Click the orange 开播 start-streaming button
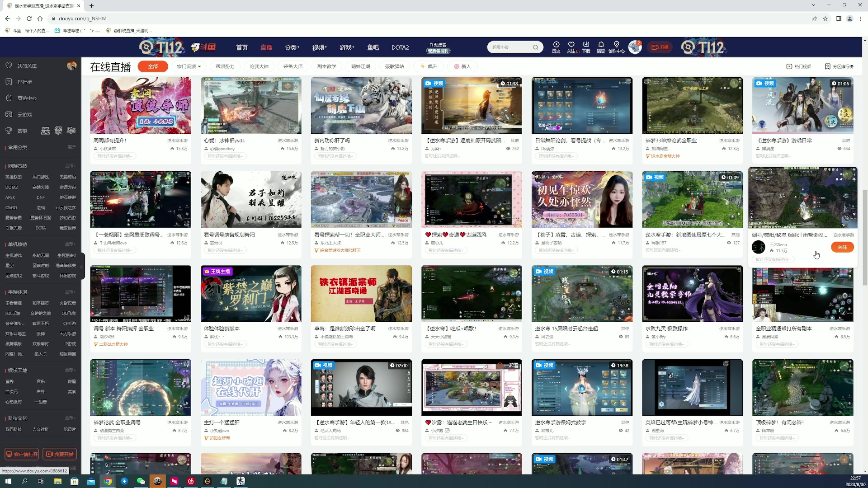Image resolution: width=868 pixels, height=488 pixels. pyautogui.click(x=660, y=47)
